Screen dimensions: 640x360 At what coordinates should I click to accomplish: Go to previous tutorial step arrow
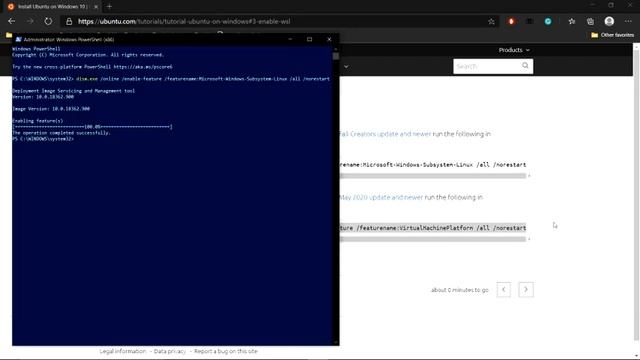(504, 289)
